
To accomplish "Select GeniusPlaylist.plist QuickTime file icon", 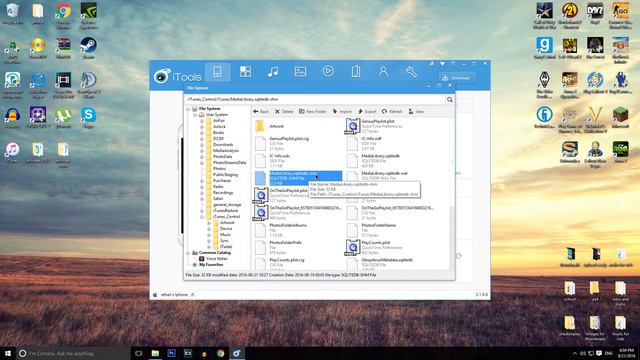I will click(352, 126).
